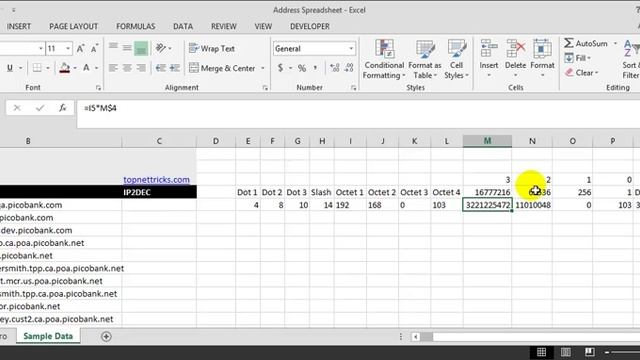Decrease indent
Screen dimensions: 640x360
161,68
